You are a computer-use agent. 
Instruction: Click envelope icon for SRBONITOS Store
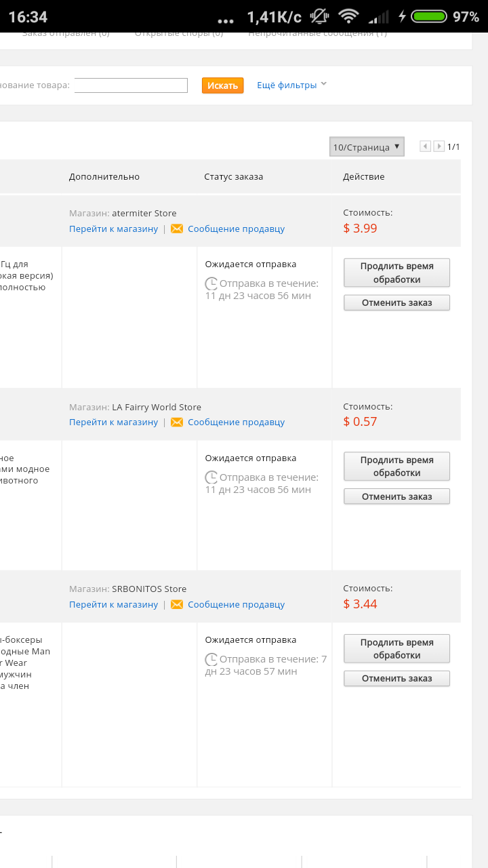177,605
